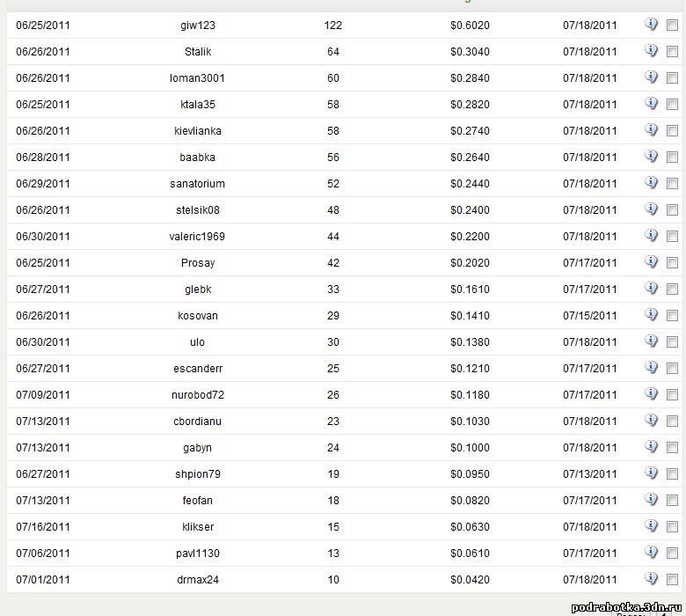The height and width of the screenshot is (616, 686).
Task: Open info icon for drmax24 row
Action: pos(651,579)
